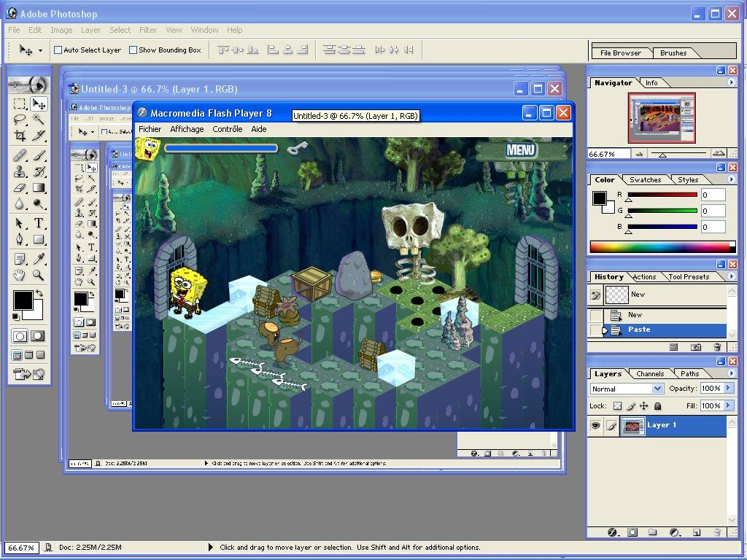Select the Eraser tool in the main toolbox
747x560 pixels.
(x=20, y=187)
